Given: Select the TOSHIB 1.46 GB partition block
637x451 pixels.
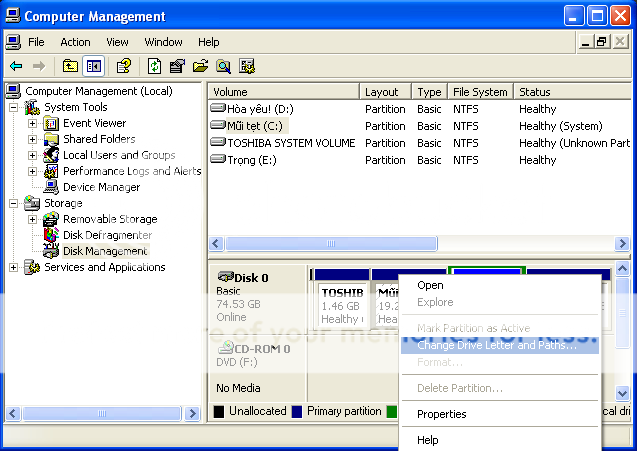Looking at the screenshot, I should (x=342, y=299).
